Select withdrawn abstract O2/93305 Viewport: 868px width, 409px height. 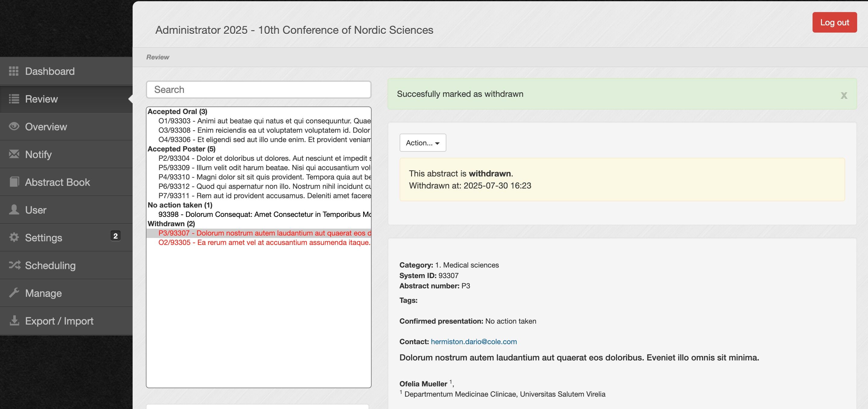point(264,243)
